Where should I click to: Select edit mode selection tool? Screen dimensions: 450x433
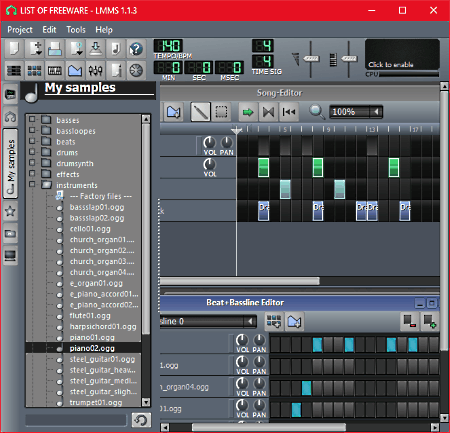click(221, 112)
